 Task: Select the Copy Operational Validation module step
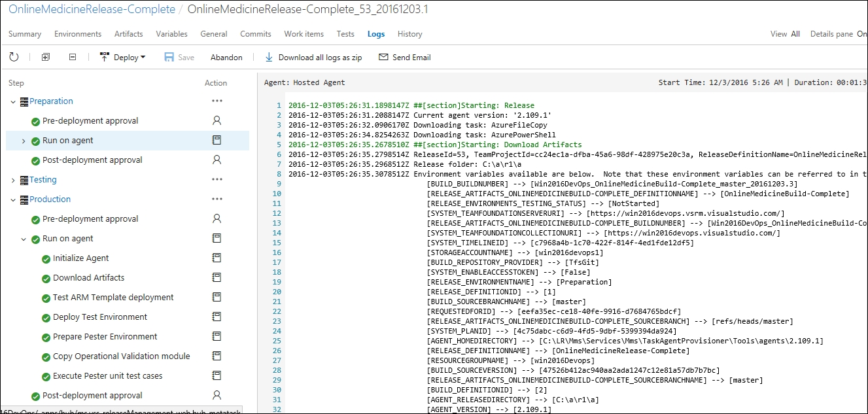point(122,356)
